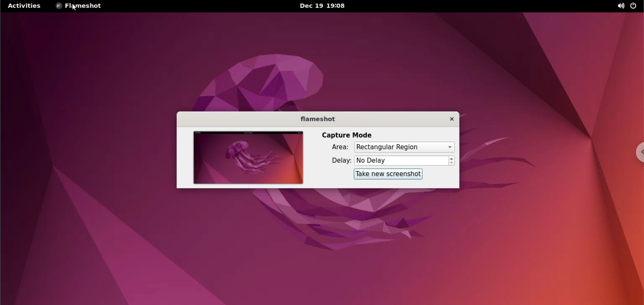
Task: Open the date and time calendar
Action: pos(322,6)
